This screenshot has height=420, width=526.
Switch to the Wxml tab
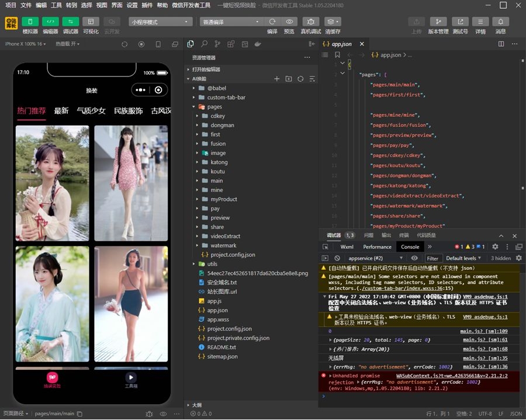pos(347,247)
